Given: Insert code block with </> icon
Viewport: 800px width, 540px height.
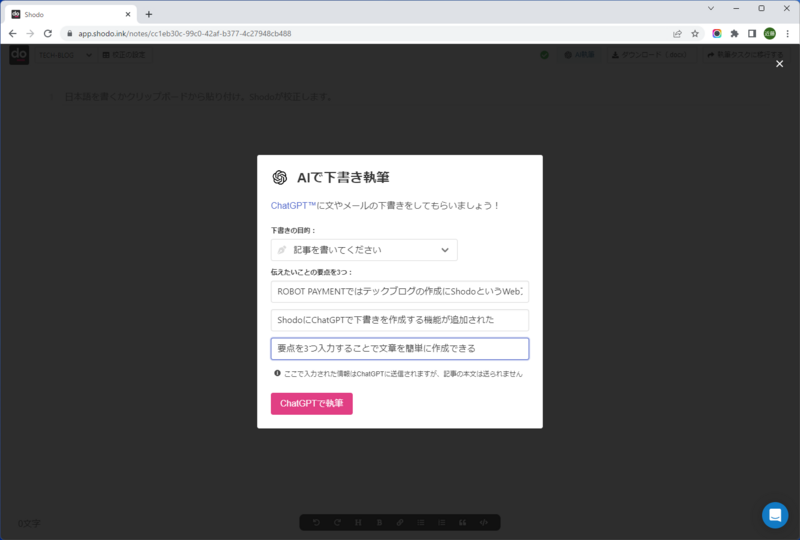Looking at the screenshot, I should point(484,522).
